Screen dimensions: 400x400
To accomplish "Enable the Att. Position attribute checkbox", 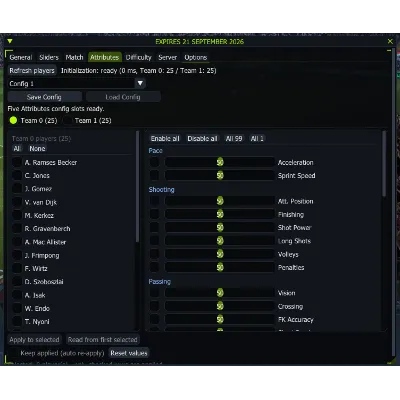I will click(x=154, y=201).
